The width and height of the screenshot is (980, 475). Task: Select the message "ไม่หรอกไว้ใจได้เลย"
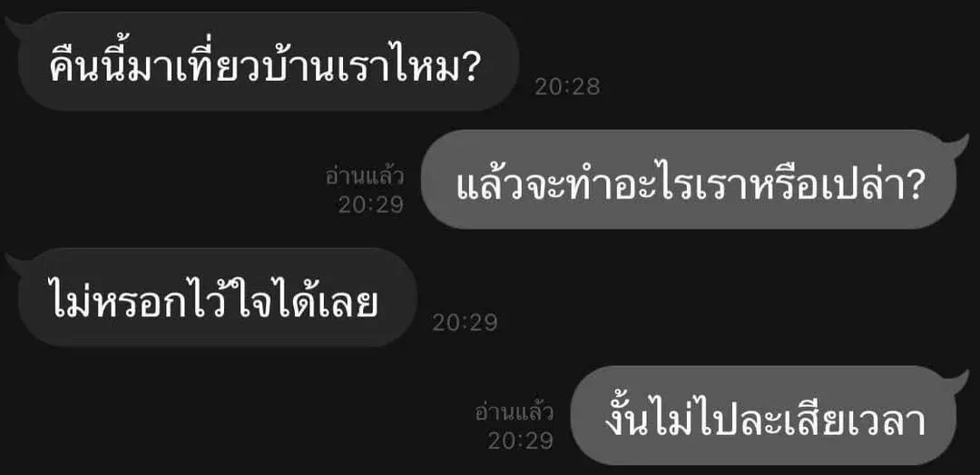[x=217, y=297]
